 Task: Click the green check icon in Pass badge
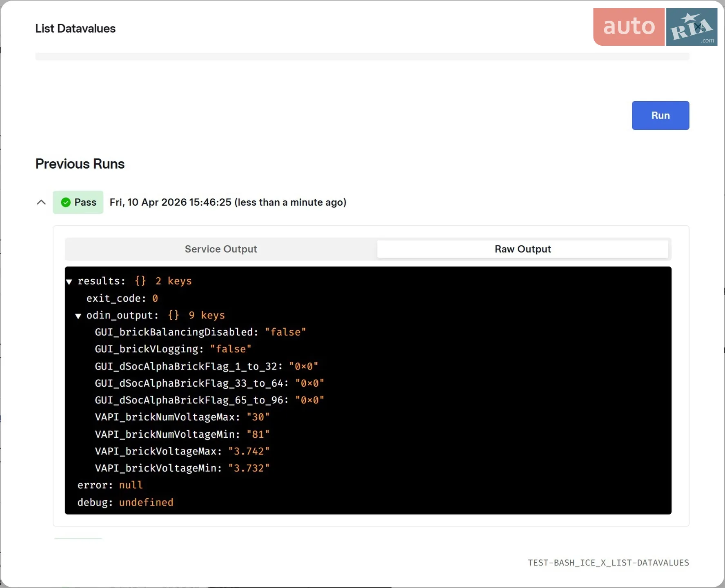click(66, 202)
